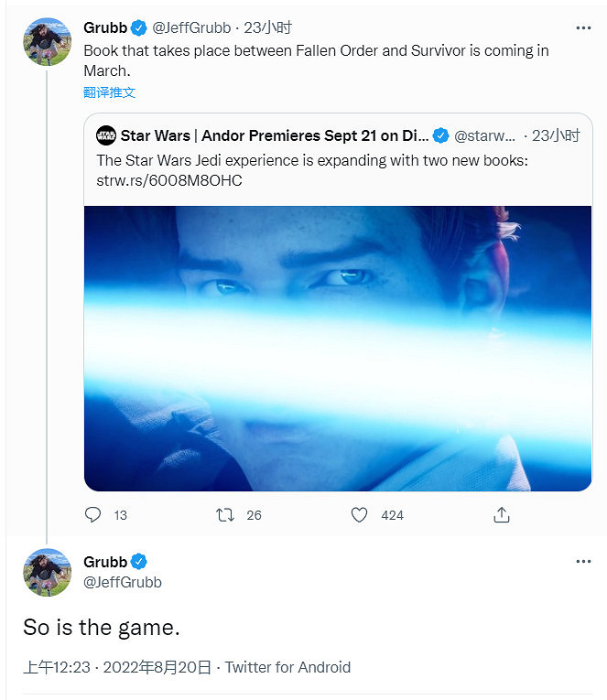This screenshot has width=607, height=700.
Task: Click the 翻译推文 translate link
Action: (109, 92)
